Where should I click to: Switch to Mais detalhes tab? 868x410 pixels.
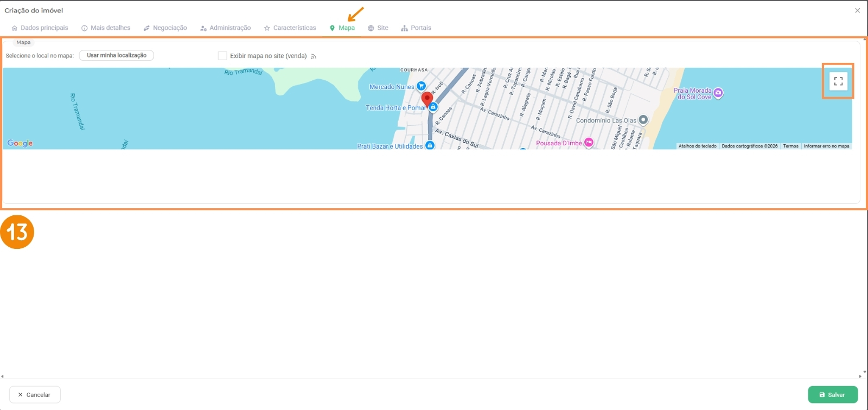pos(106,28)
